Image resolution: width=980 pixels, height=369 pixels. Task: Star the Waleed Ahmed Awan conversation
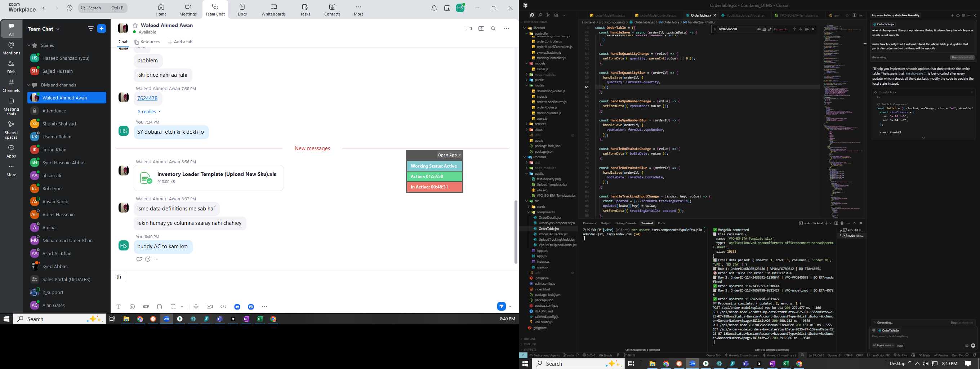(x=135, y=26)
